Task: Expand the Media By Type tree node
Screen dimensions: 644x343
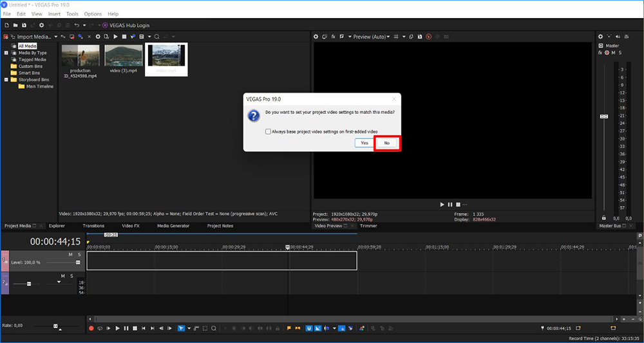Action: (5, 53)
